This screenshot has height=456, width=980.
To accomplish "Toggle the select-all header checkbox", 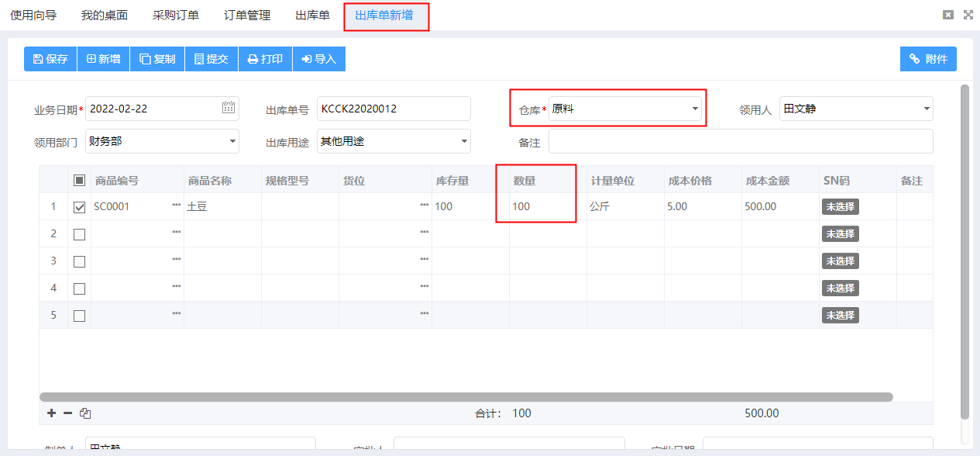I will [78, 179].
